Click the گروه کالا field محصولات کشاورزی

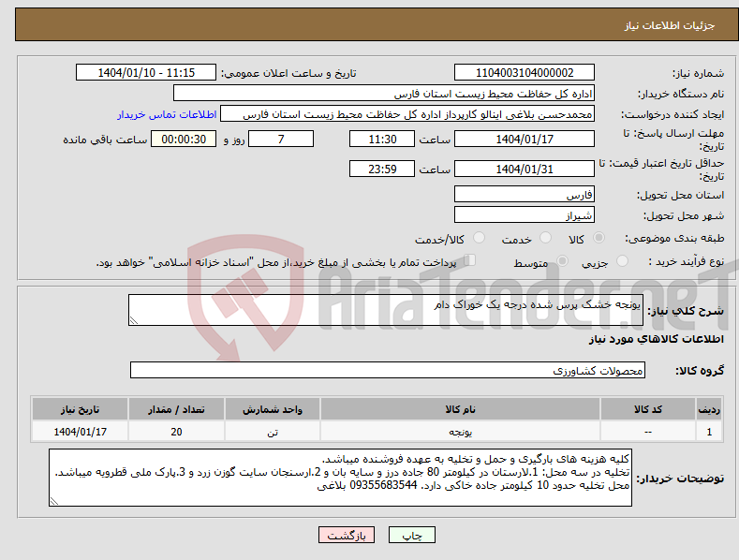(x=388, y=370)
